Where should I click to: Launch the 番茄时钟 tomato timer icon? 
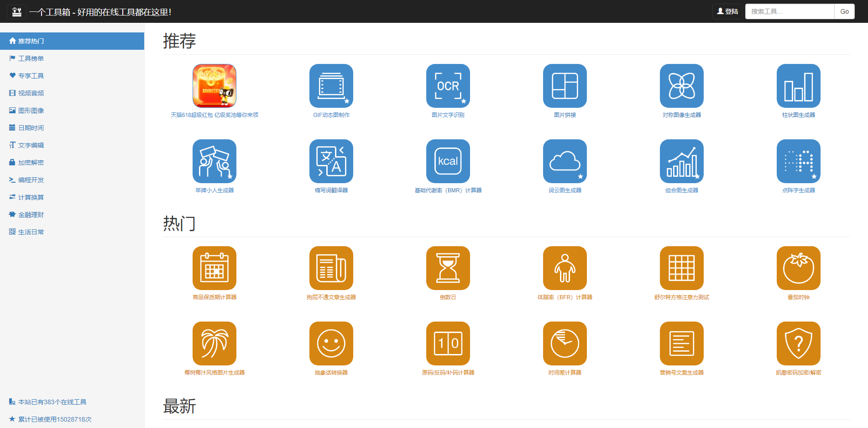pyautogui.click(x=798, y=268)
